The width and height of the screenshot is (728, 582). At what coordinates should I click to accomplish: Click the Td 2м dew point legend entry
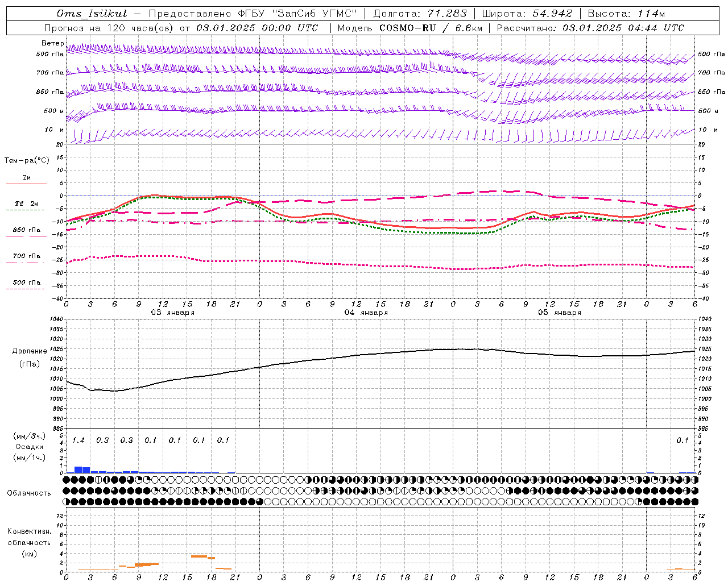[26, 203]
